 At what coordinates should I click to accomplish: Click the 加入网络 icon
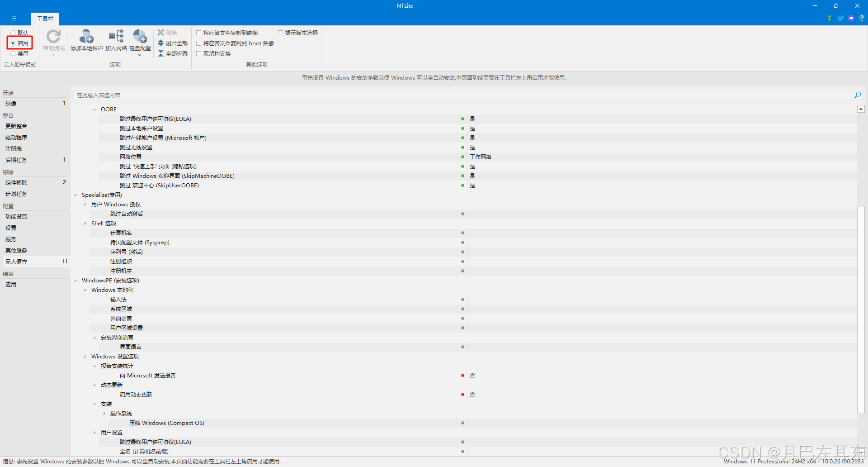[116, 36]
